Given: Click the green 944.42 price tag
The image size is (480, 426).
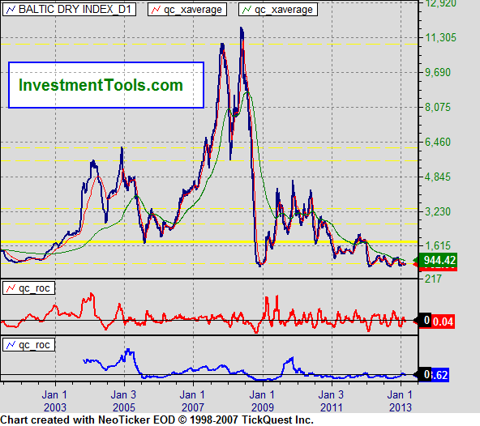Looking at the screenshot, I should 438,260.
